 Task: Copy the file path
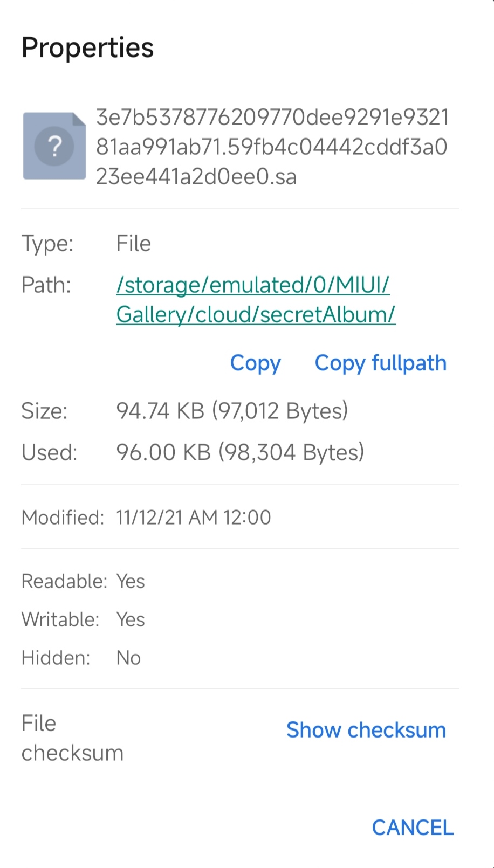(x=256, y=363)
